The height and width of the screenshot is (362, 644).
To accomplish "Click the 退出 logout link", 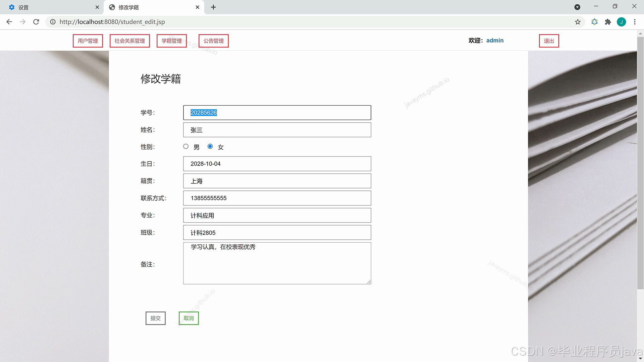I will (549, 41).
